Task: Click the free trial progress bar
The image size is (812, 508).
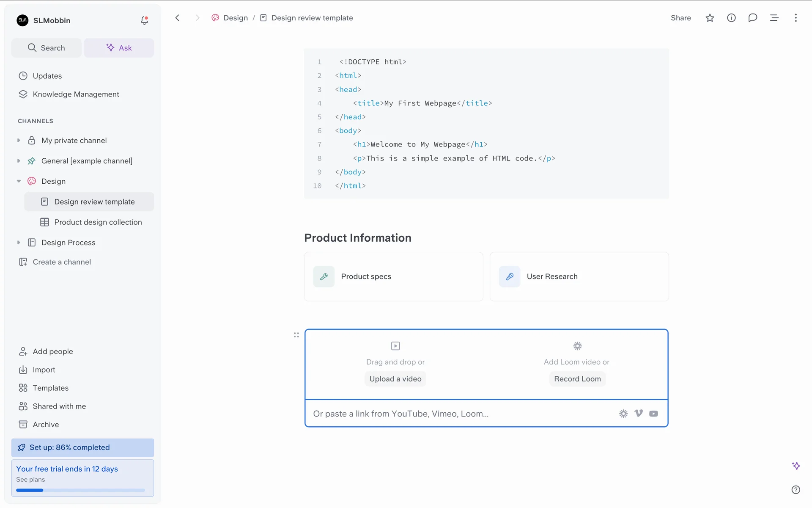Action: (x=80, y=490)
